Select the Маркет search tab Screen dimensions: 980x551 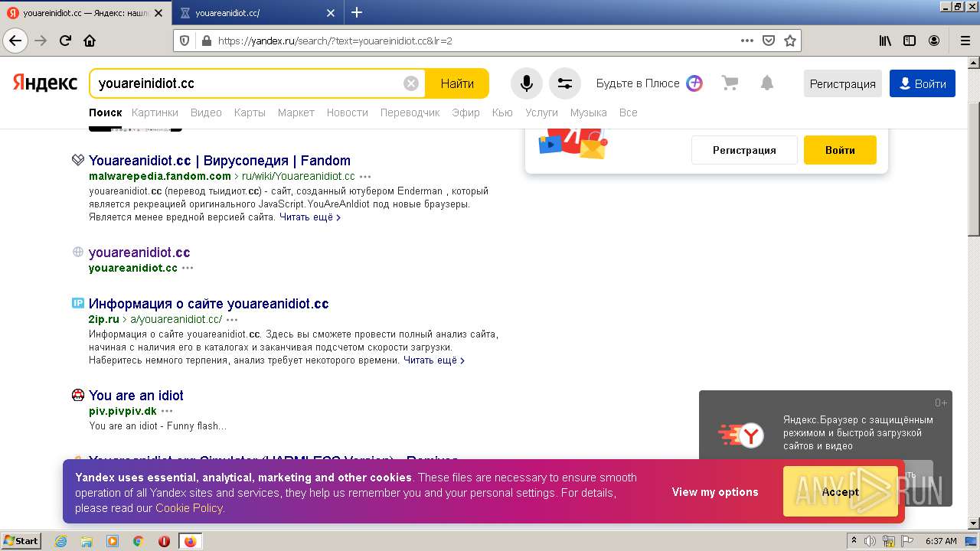296,112
